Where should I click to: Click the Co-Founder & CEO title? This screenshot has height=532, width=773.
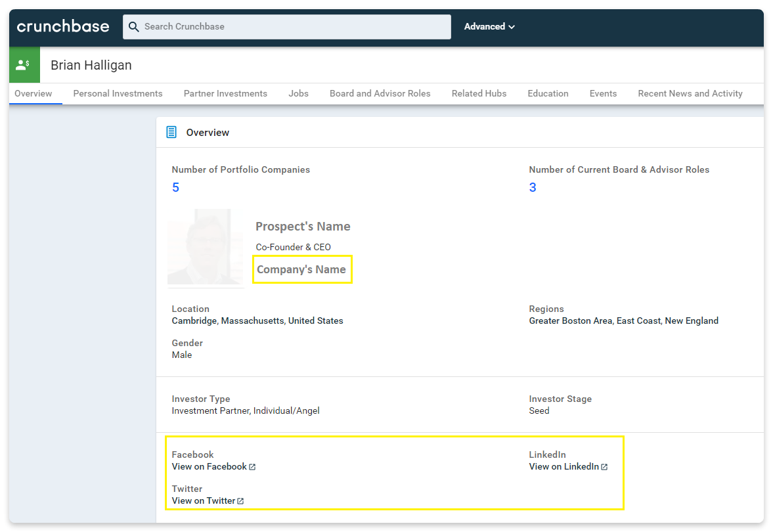[x=294, y=247]
